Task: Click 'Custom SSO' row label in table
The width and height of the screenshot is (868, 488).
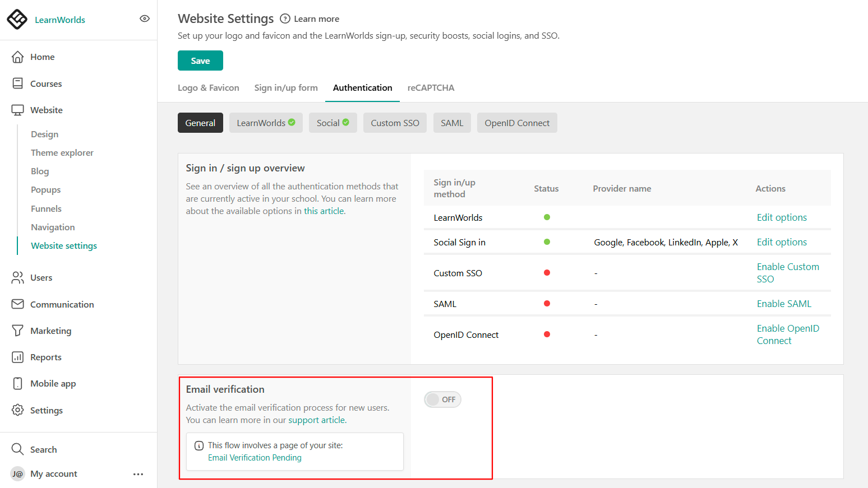Action: (x=458, y=273)
